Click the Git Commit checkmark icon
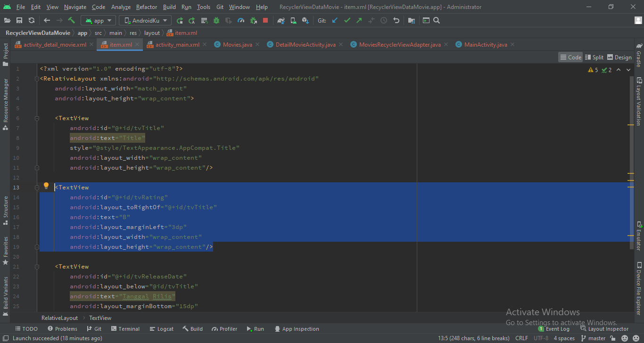This screenshot has height=343, width=644. tap(347, 20)
